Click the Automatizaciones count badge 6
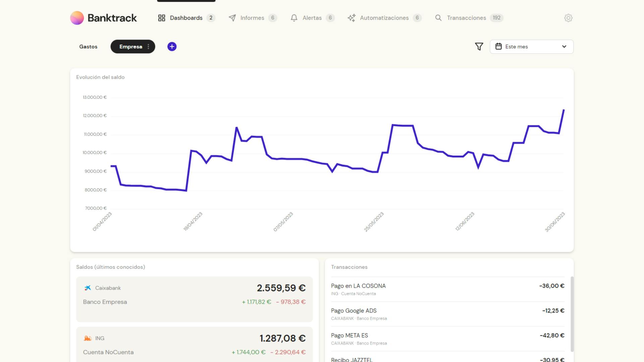This screenshot has height=362, width=644. (x=417, y=18)
